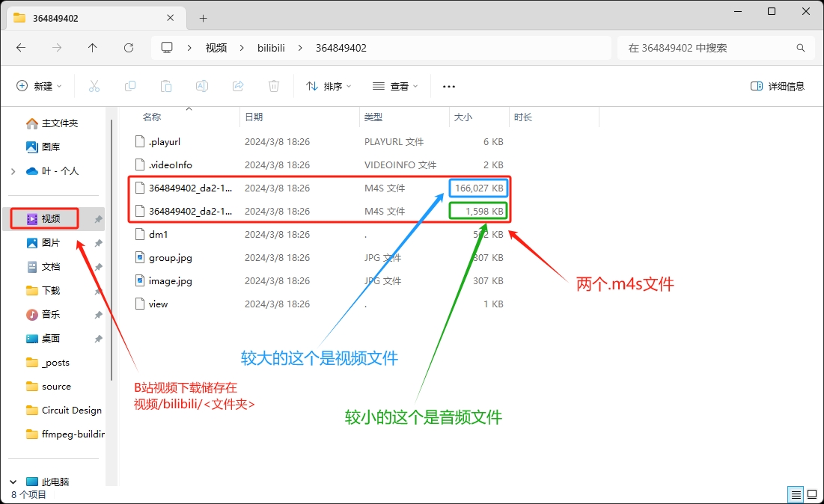Viewport: 824px width, 504px height.
Task: Click the Paste clipboard icon
Action: 166,86
